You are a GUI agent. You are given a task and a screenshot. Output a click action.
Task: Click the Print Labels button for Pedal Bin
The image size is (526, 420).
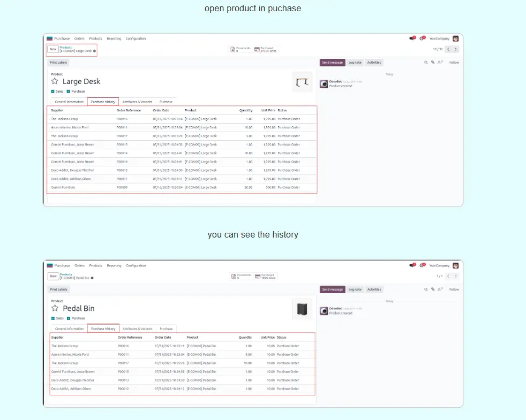coord(58,289)
